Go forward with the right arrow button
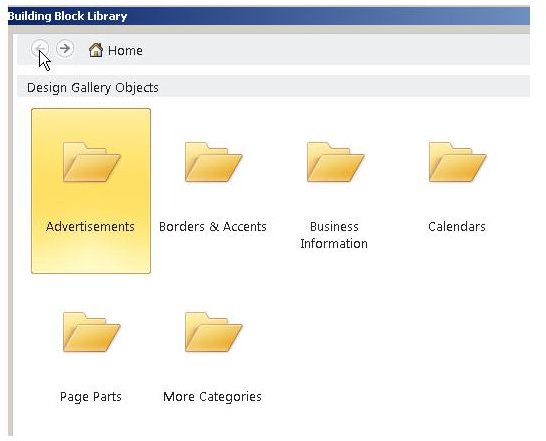 pyautogui.click(x=65, y=48)
